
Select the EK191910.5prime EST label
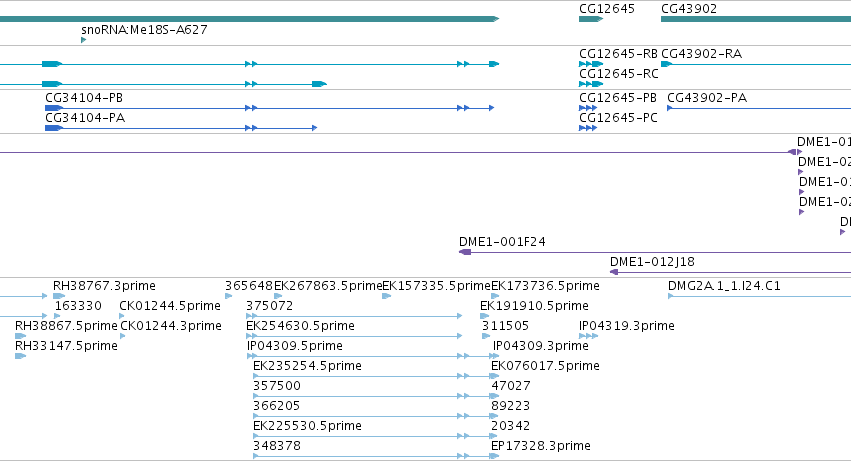[x=535, y=306]
